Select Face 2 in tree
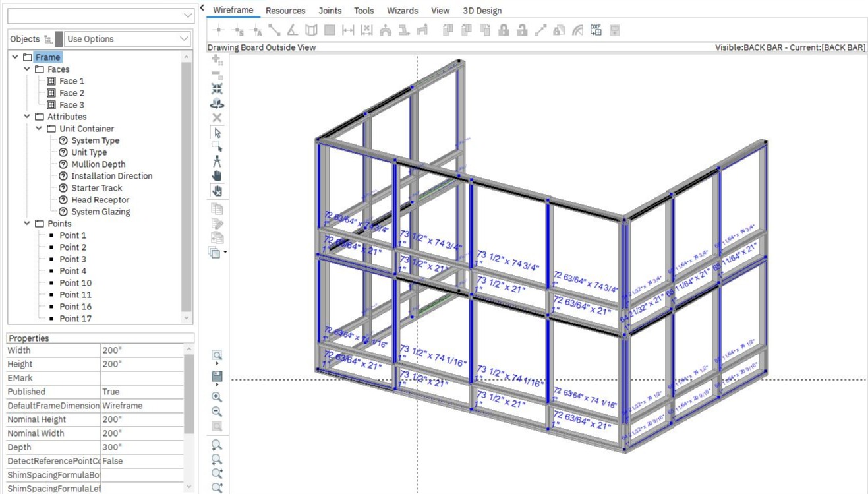Screen dimensions: 868x494 71,93
